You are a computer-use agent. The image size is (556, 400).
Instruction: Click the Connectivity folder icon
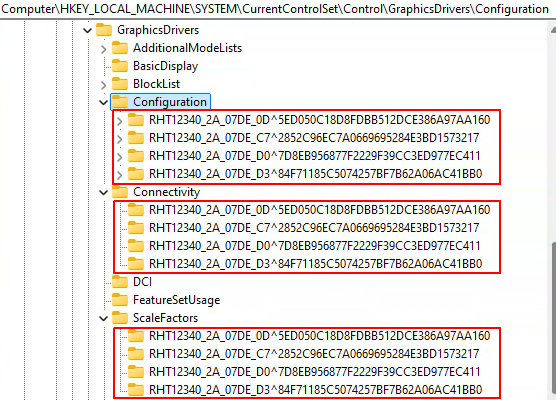click(x=120, y=192)
